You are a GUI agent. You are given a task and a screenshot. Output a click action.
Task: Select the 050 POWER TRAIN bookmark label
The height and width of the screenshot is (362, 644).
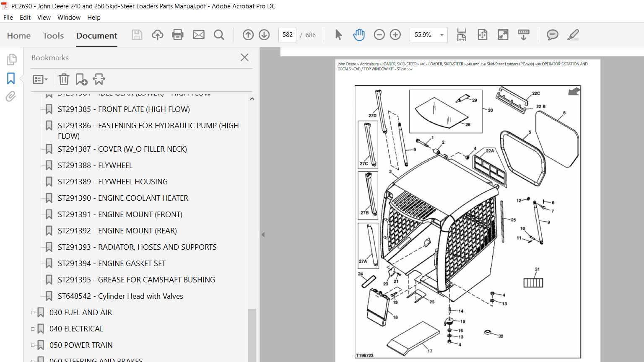pos(81,345)
